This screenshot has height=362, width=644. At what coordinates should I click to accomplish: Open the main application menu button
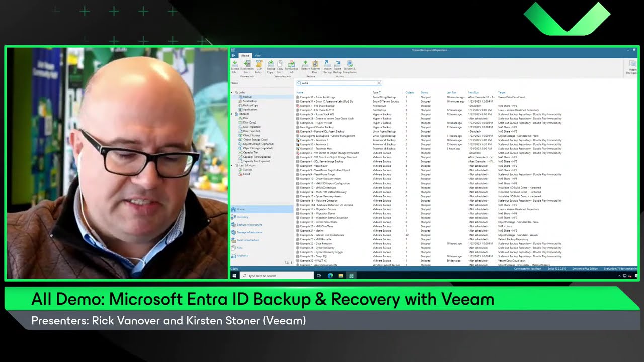[234, 55]
